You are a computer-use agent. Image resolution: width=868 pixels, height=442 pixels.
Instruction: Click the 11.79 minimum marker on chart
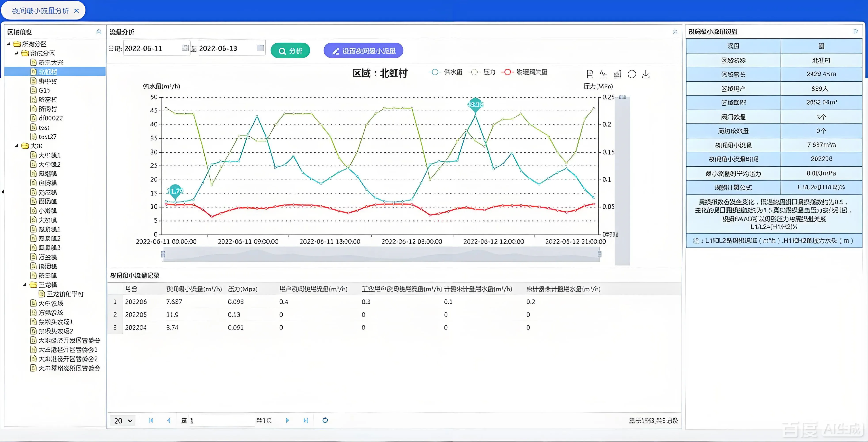(x=175, y=191)
